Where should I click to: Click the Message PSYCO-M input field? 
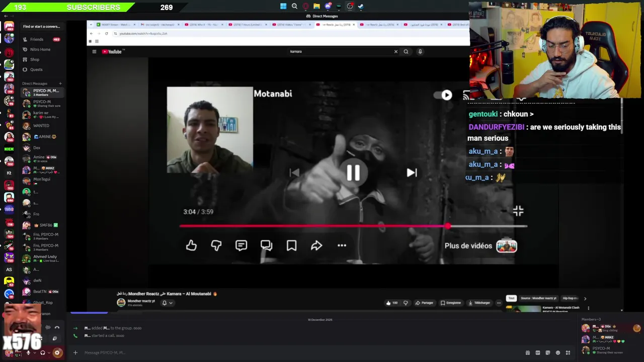[302, 352]
